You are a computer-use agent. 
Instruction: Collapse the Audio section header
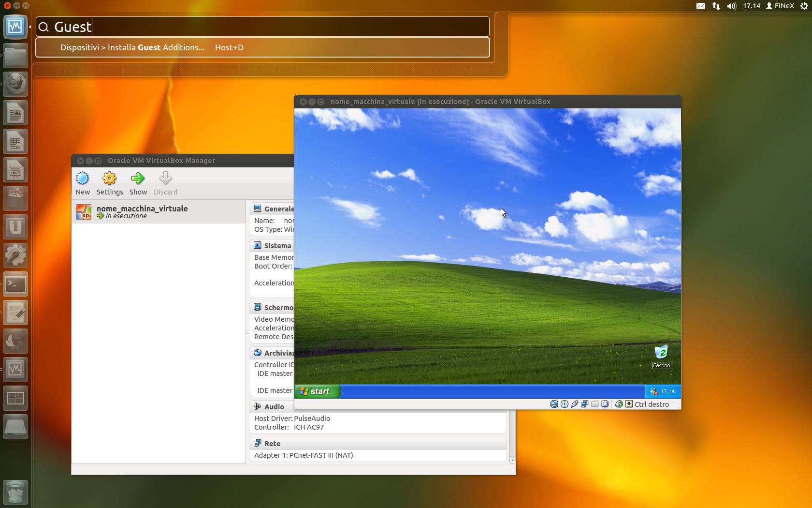pyautogui.click(x=378, y=406)
